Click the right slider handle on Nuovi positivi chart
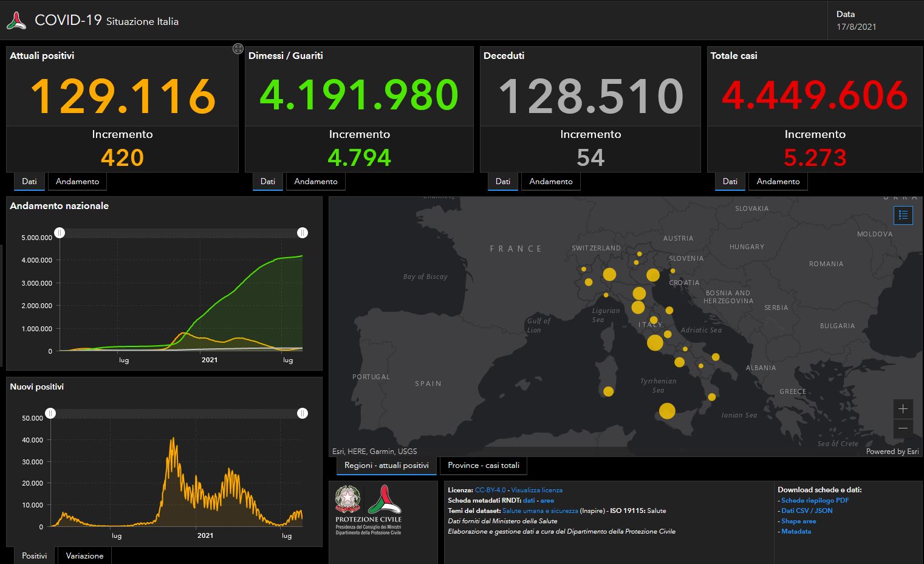The height and width of the screenshot is (564, 924). (x=303, y=413)
